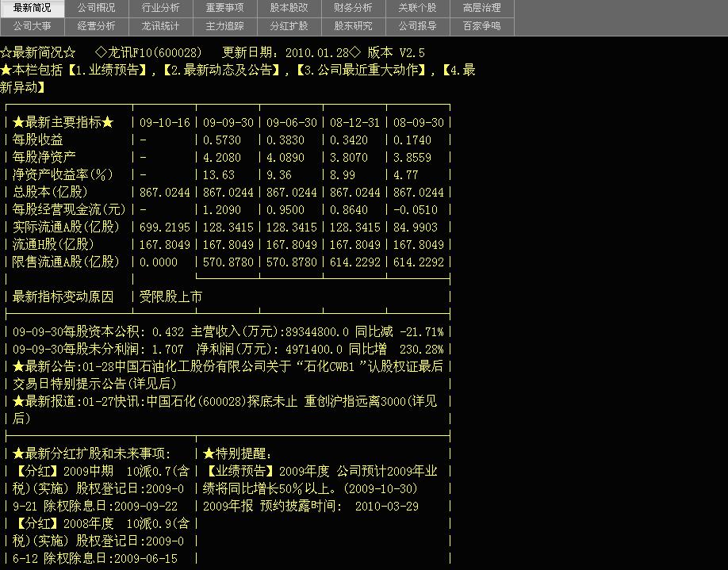Click restricted share value 0.0000
This screenshot has width=728, height=570.
coord(159,262)
